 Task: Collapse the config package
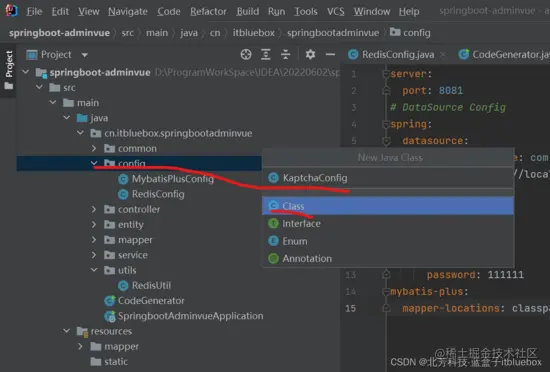pyautogui.click(x=94, y=163)
